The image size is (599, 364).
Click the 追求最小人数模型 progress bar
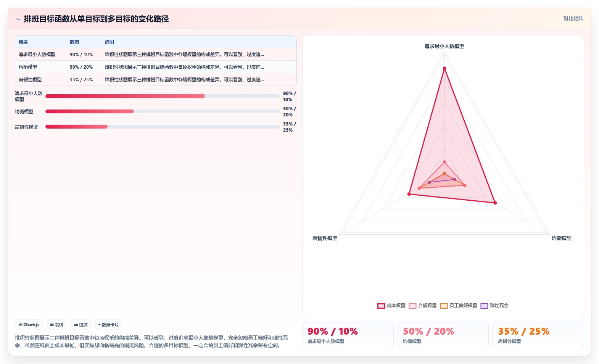click(x=163, y=96)
